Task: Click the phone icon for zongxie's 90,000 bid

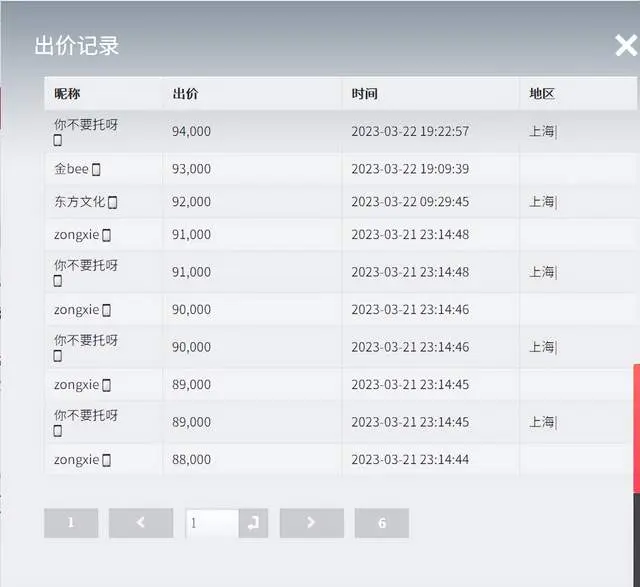Action: pos(107,310)
